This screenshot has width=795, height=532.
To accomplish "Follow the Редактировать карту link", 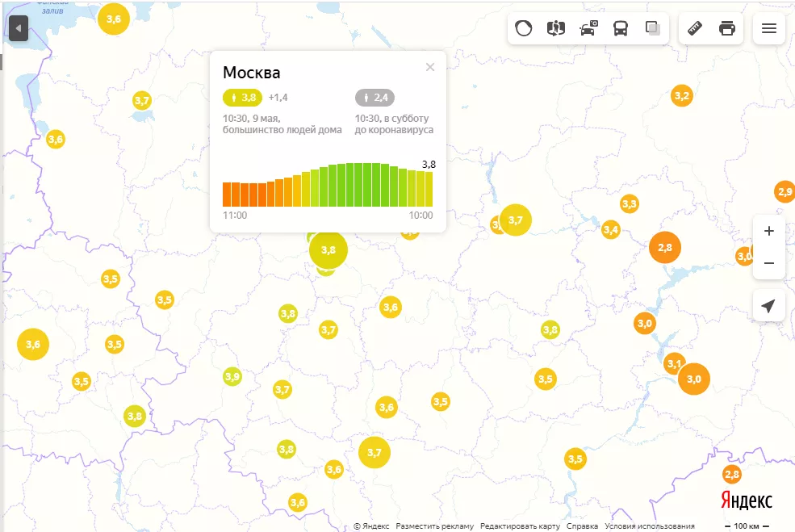I will pos(521,526).
